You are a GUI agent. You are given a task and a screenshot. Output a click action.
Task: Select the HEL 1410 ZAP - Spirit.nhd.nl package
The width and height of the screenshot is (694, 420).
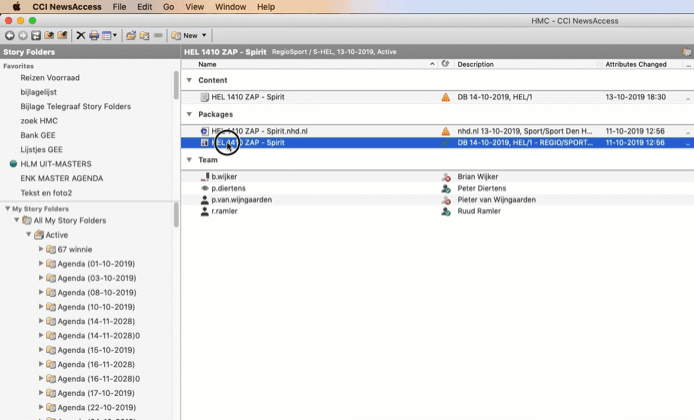pyautogui.click(x=261, y=131)
